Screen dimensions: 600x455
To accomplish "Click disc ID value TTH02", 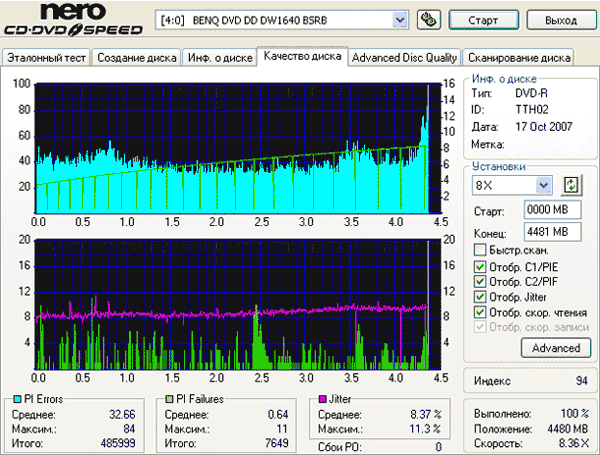I will 532,110.
